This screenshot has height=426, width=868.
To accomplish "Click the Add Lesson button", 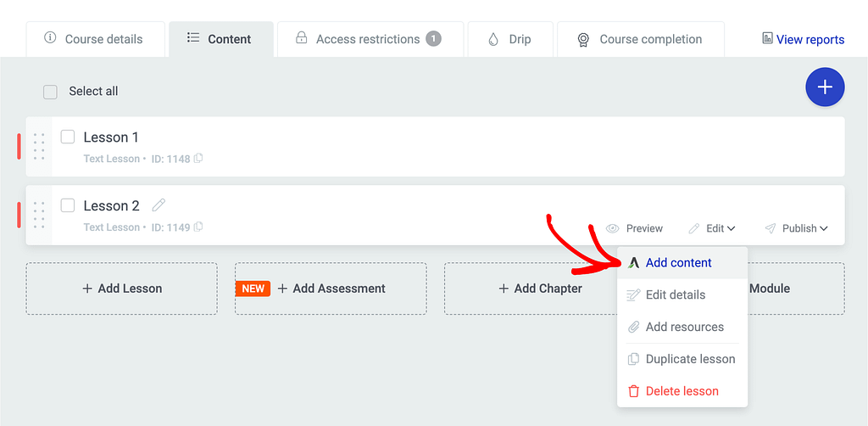I will [121, 289].
